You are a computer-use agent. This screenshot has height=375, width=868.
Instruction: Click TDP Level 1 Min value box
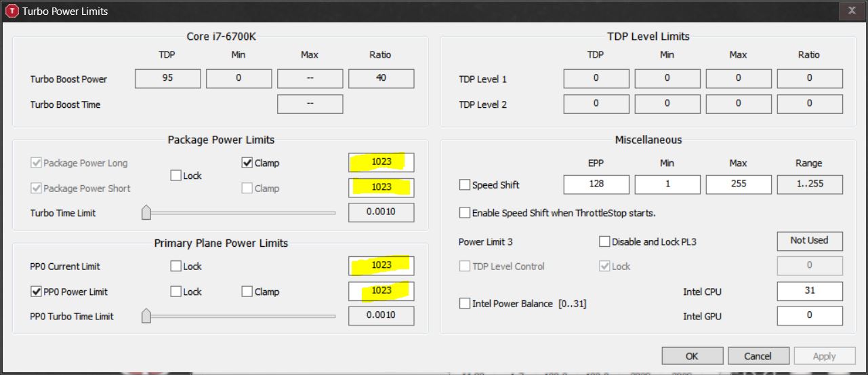667,79
